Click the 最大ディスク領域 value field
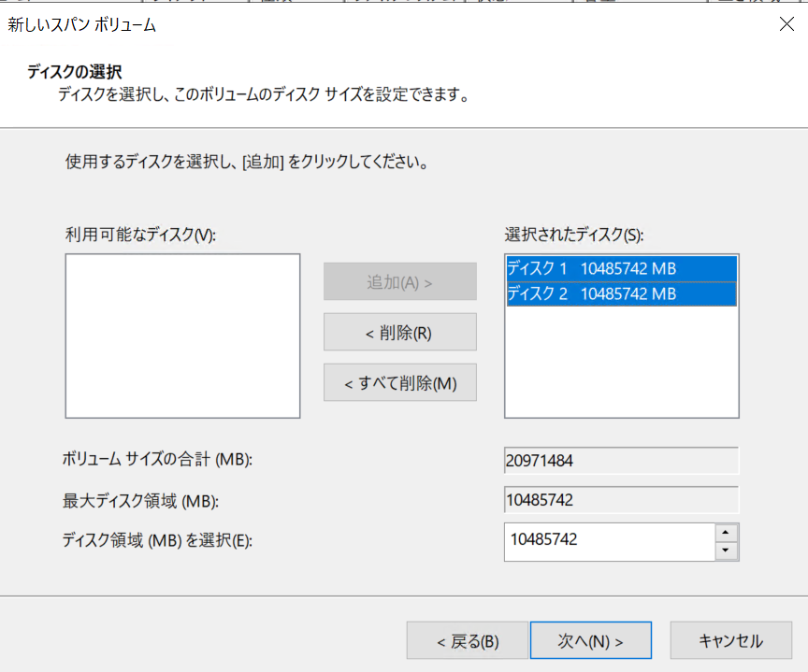The image size is (808, 672). [621, 501]
